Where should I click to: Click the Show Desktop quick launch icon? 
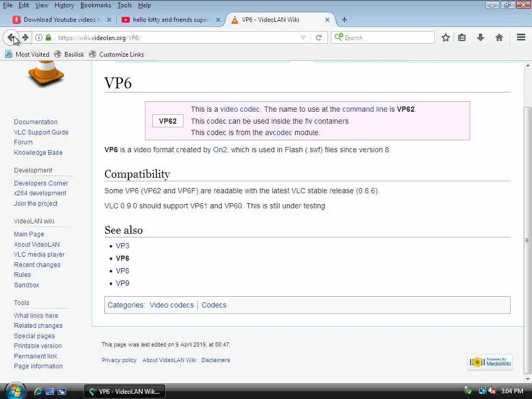point(50,391)
